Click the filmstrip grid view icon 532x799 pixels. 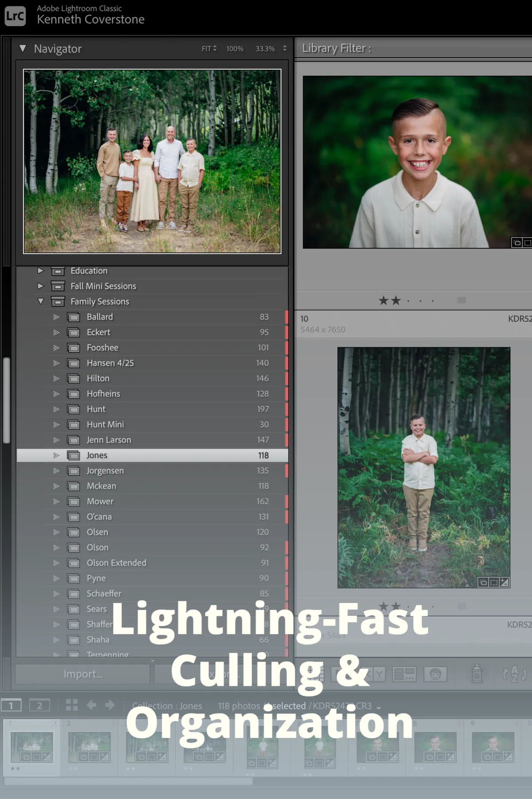point(72,705)
